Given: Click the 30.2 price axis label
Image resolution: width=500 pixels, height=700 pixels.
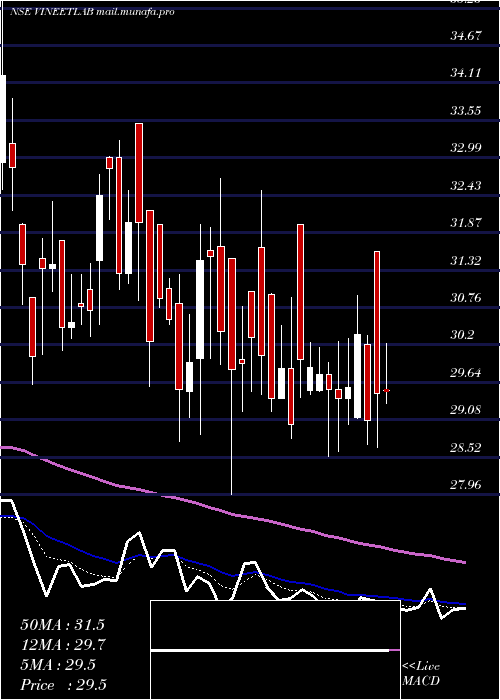Looking at the screenshot, I should click(462, 335).
